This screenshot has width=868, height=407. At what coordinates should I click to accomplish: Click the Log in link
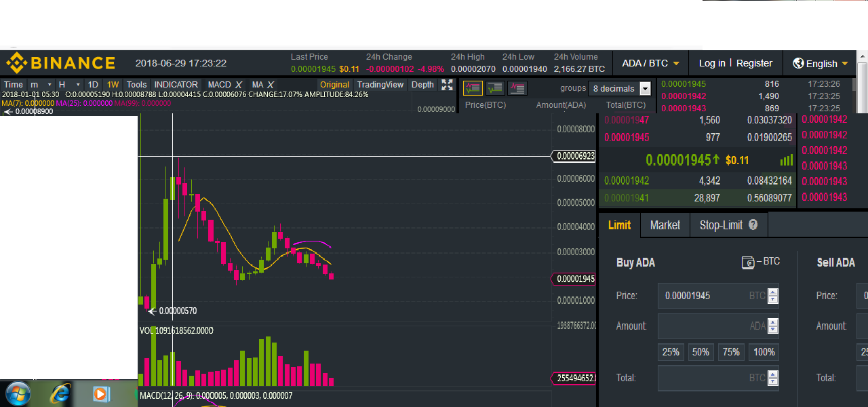(712, 63)
